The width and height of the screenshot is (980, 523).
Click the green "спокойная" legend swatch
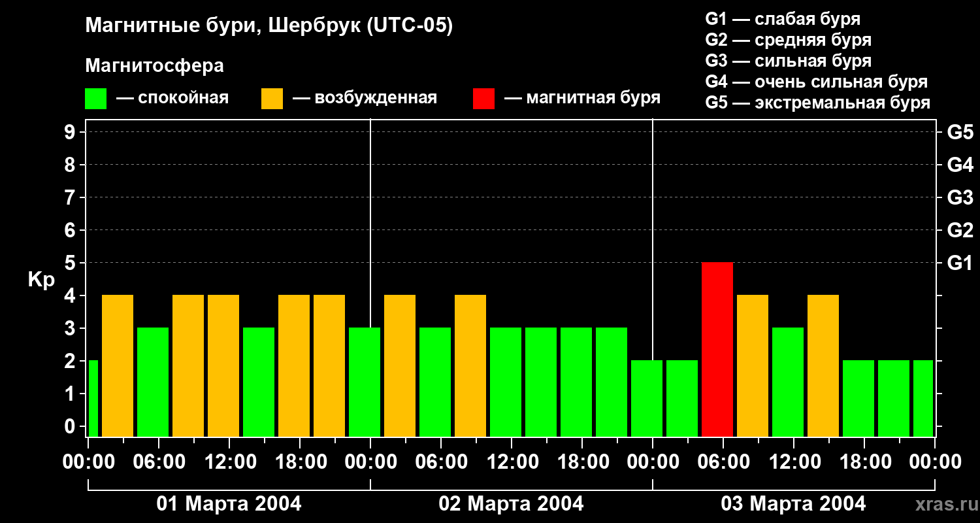pos(95,99)
